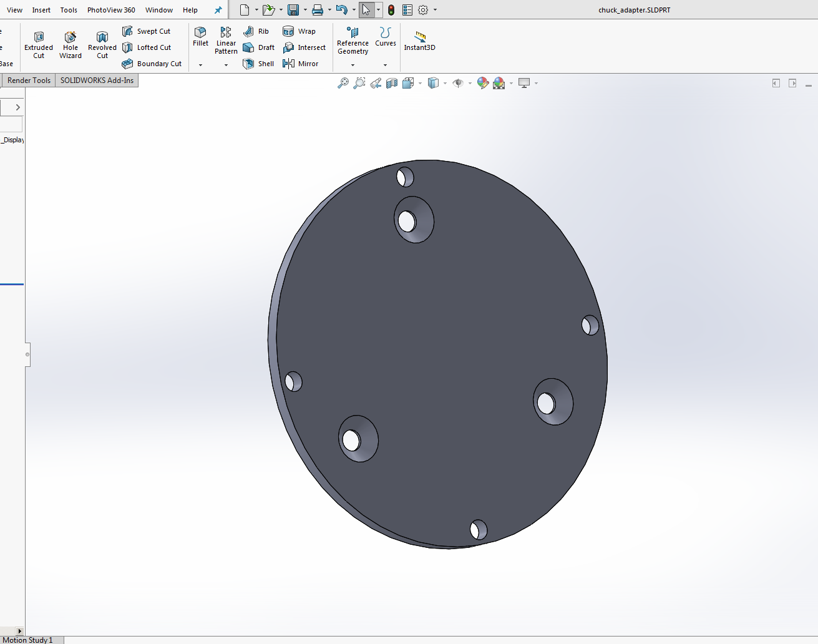The width and height of the screenshot is (818, 644).
Task: Undo the last action
Action: pyautogui.click(x=341, y=10)
